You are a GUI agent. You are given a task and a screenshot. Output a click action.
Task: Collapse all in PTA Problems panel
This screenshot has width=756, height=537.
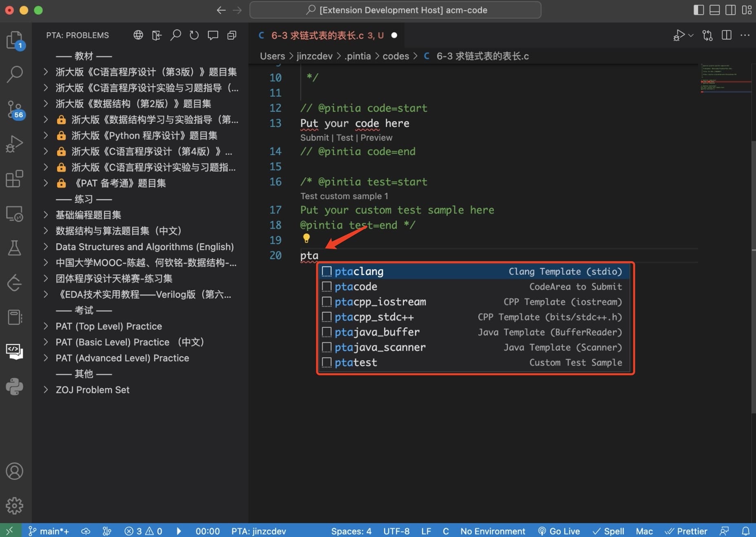point(232,35)
